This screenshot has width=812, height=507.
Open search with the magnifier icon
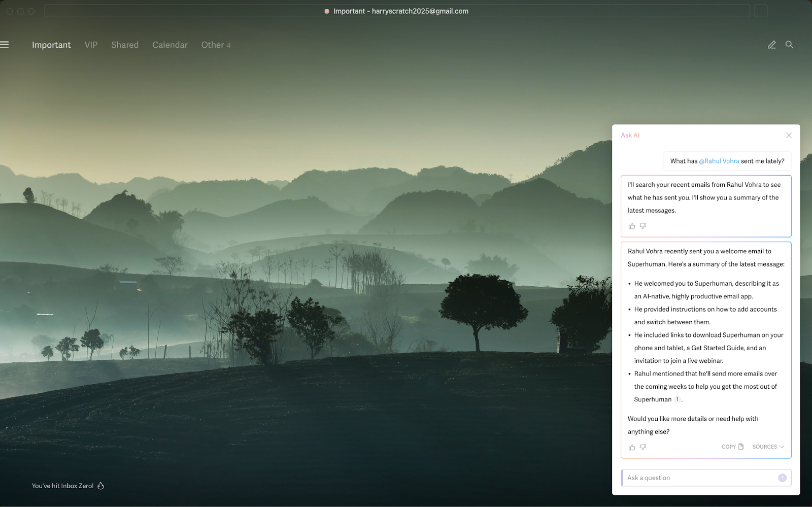coord(789,45)
